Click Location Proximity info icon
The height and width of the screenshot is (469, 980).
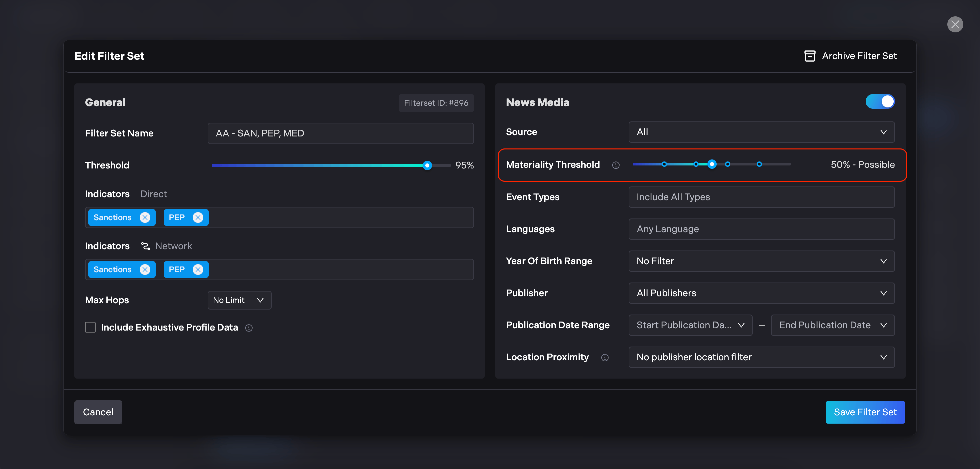tap(605, 358)
